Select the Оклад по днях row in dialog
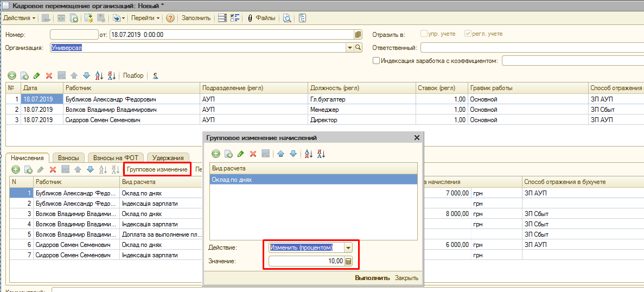Image resolution: width=644 pixels, height=292 pixels. (314, 180)
